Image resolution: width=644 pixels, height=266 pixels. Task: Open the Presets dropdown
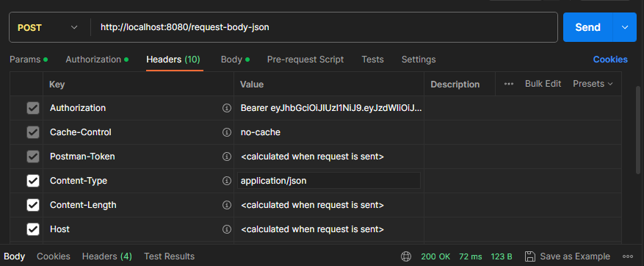click(593, 84)
